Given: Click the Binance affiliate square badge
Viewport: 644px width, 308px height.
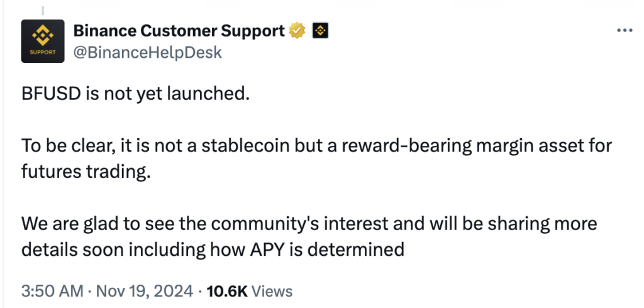Looking at the screenshot, I should pos(320,31).
